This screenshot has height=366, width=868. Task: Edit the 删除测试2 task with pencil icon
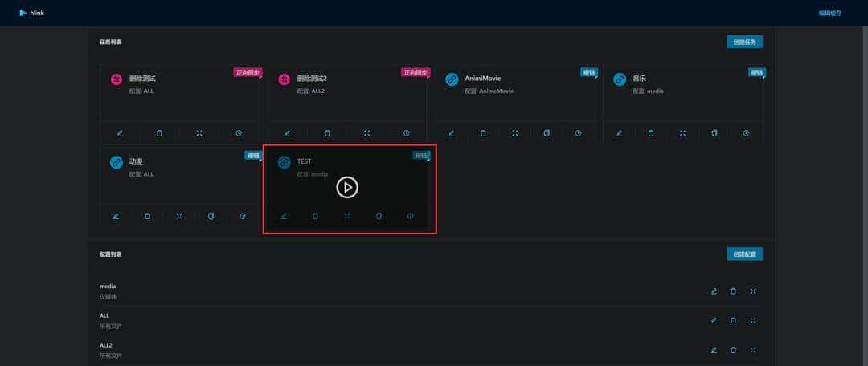pos(287,133)
